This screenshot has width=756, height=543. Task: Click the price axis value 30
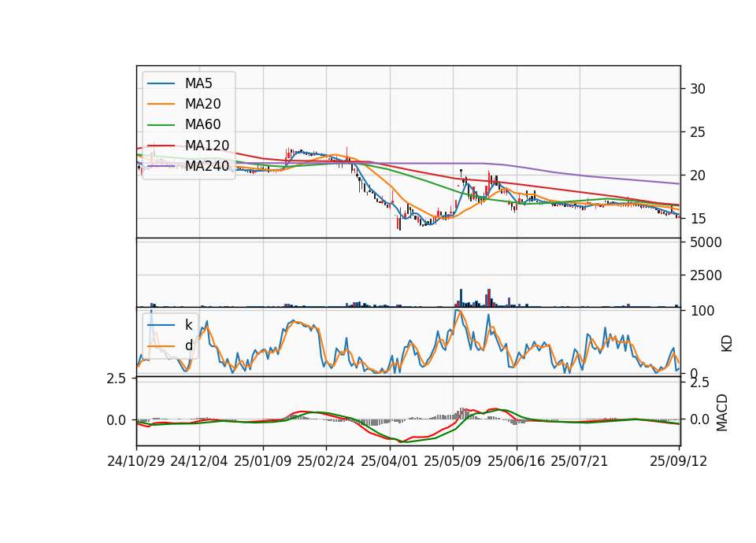pyautogui.click(x=698, y=89)
